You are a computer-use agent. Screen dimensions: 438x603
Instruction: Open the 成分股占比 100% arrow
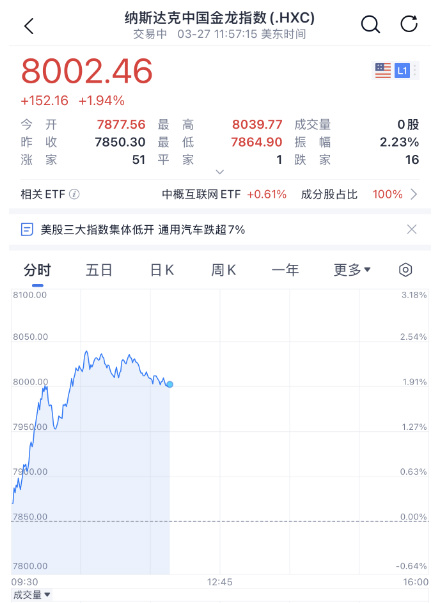pyautogui.click(x=414, y=194)
